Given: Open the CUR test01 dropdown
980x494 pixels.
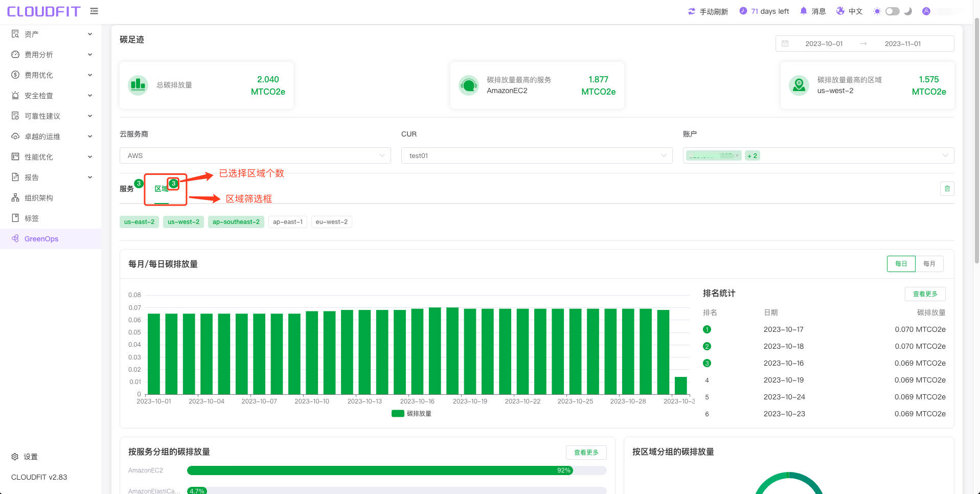Looking at the screenshot, I should 537,155.
